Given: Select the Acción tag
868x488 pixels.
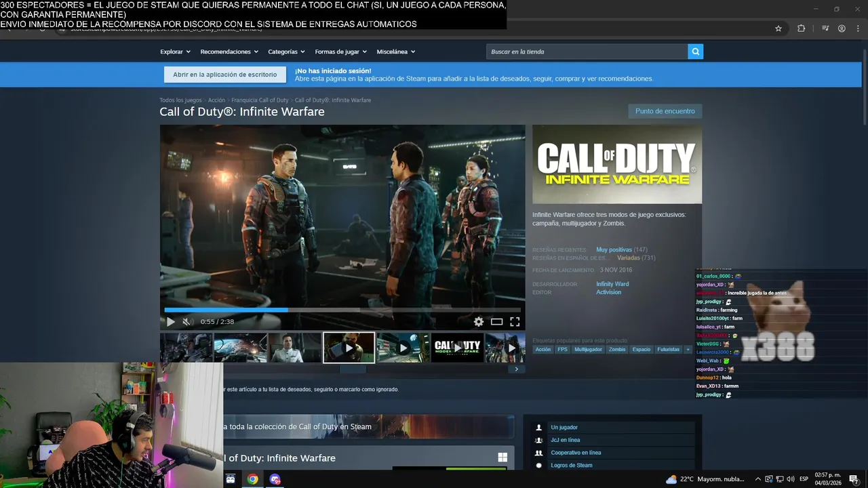Looking at the screenshot, I should [543, 350].
